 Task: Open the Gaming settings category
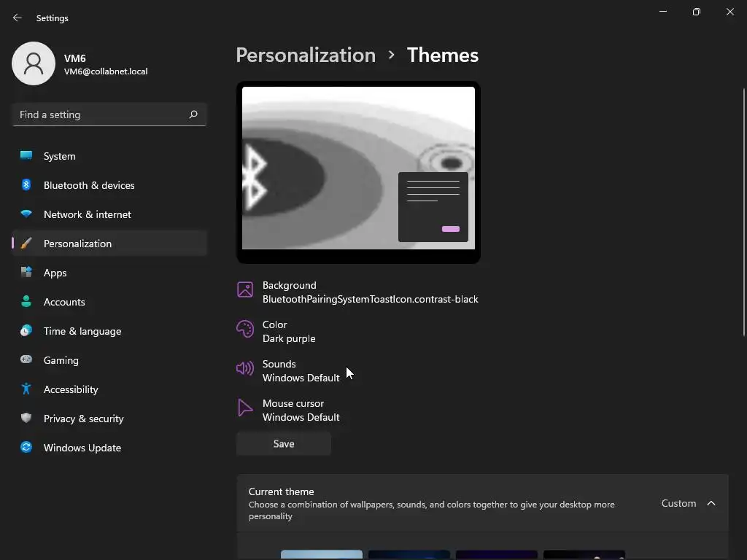(x=61, y=360)
